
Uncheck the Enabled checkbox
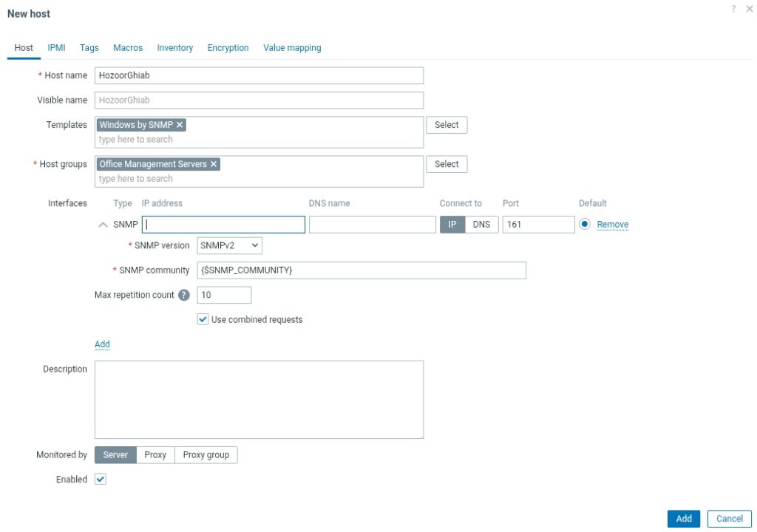point(101,480)
